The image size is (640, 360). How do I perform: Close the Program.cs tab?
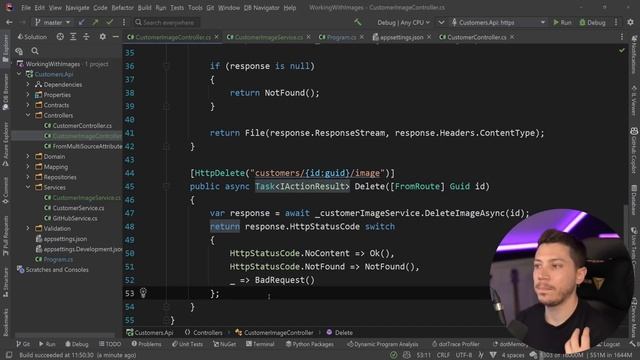362,37
